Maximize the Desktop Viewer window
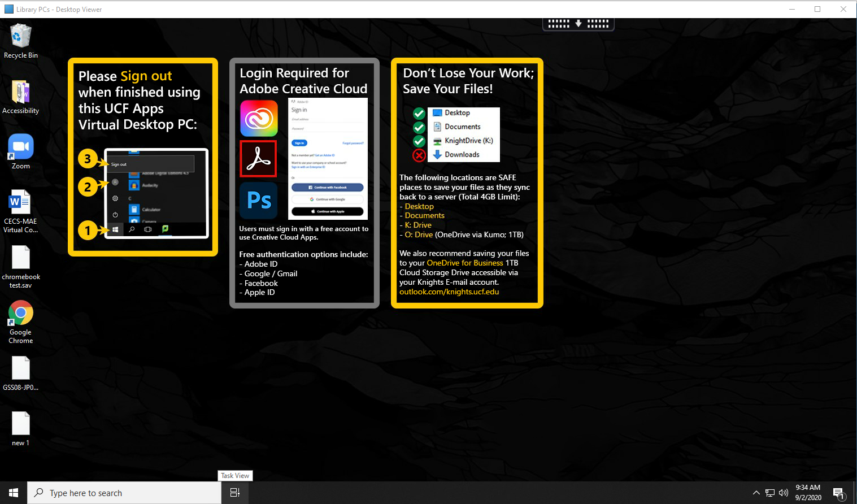The width and height of the screenshot is (857, 504). (x=817, y=9)
